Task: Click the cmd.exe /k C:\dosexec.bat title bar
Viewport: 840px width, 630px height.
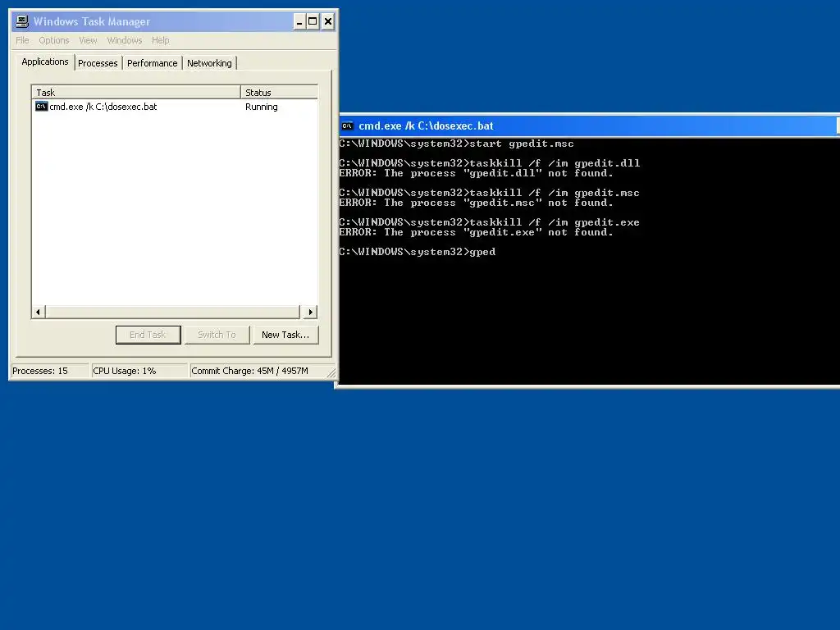Action: (589, 126)
